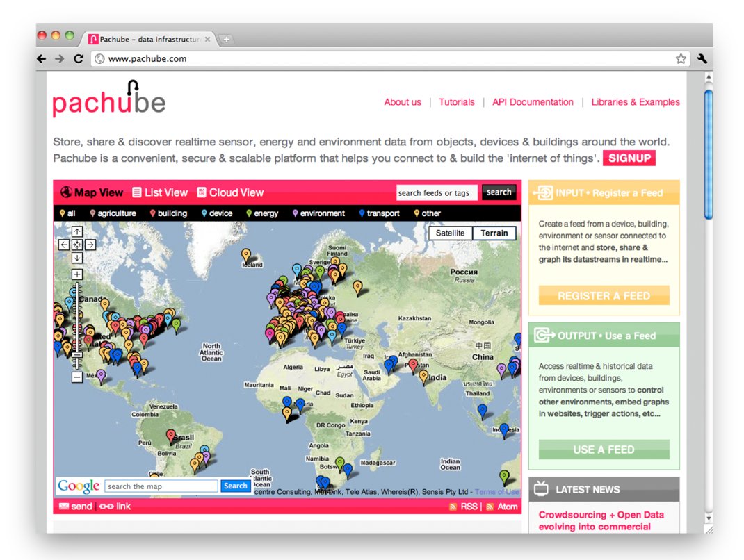
Task: Focus the search feeds or tags field
Action: [x=437, y=192]
